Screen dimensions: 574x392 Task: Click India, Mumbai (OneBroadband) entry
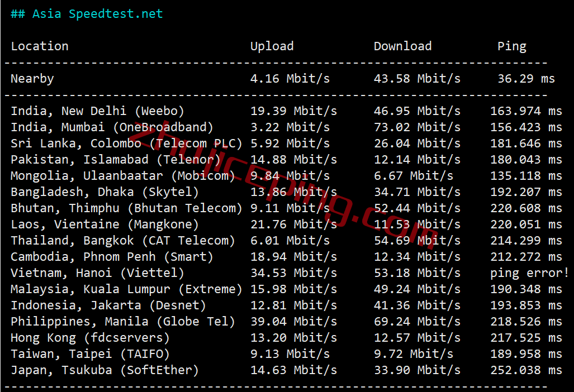(x=112, y=127)
